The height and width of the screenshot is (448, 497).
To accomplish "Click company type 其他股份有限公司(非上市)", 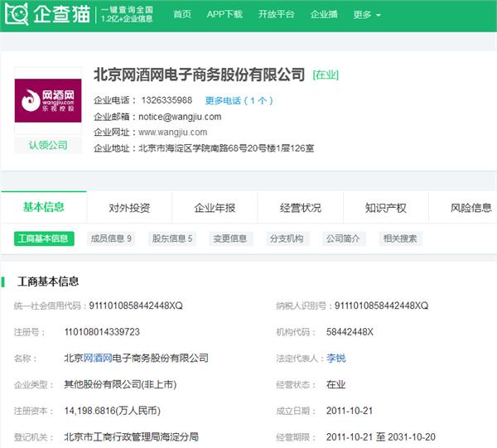I will (120, 384).
